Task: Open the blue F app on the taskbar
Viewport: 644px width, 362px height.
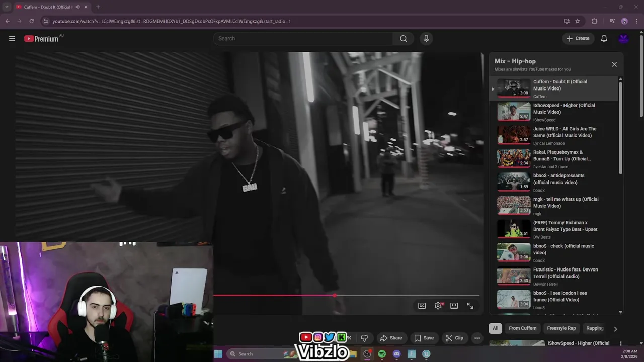Action: pos(412,354)
